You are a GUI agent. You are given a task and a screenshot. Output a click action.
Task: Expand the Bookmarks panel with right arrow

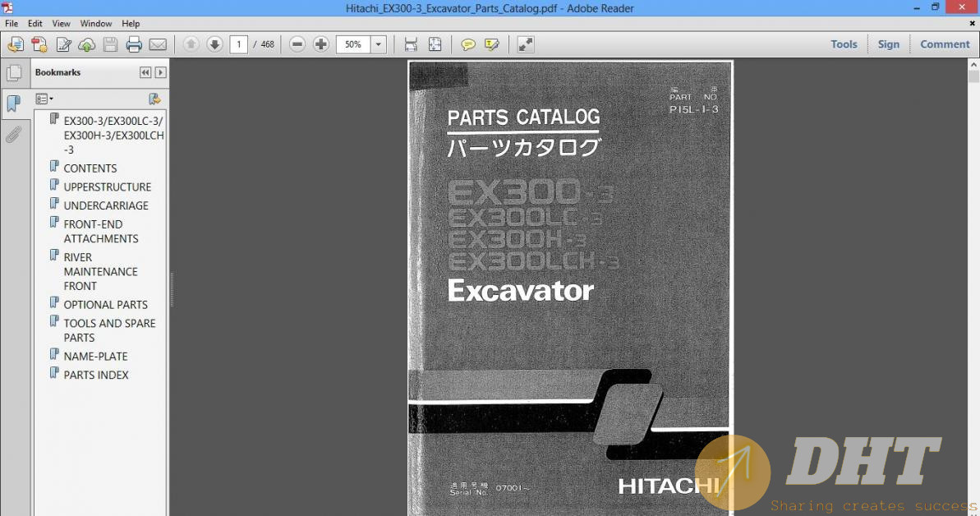[x=160, y=72]
